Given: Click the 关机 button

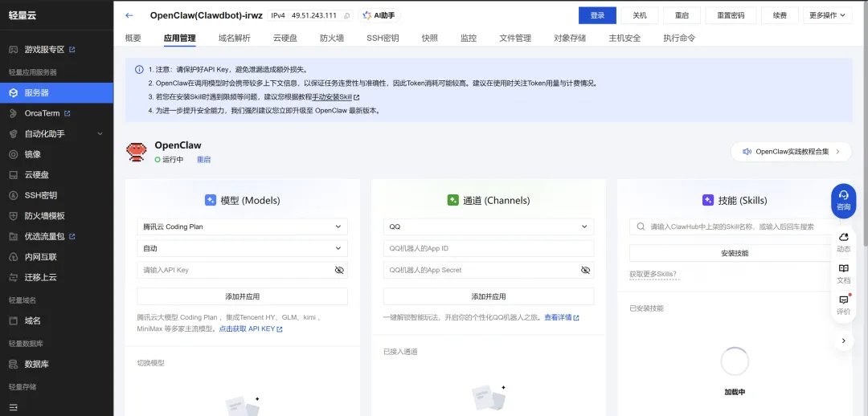Looking at the screenshot, I should coord(640,15).
